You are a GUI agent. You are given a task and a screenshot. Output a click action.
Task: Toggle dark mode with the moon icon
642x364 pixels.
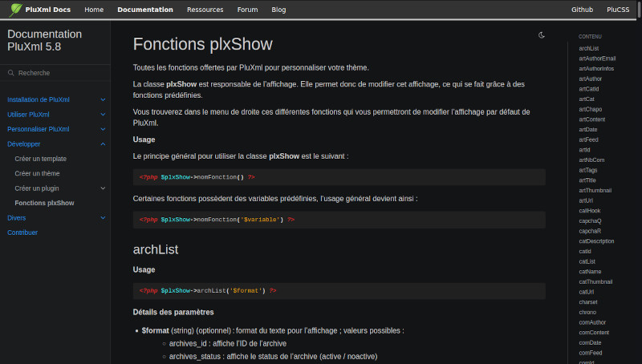[x=542, y=35]
